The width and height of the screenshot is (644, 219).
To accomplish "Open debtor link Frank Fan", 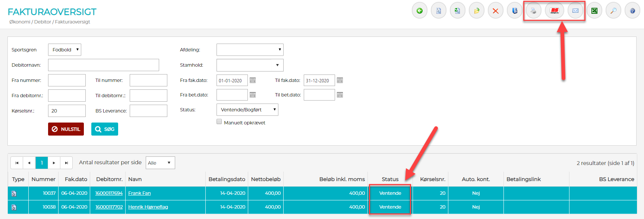I will tap(139, 193).
